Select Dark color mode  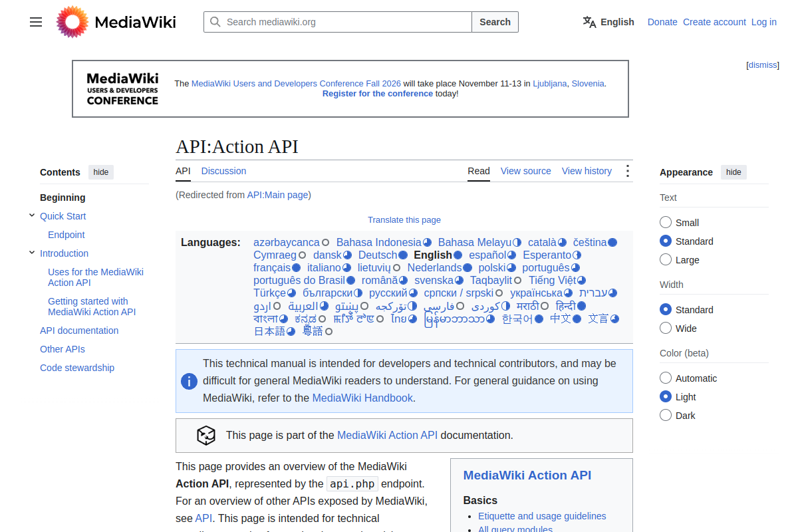[666, 415]
